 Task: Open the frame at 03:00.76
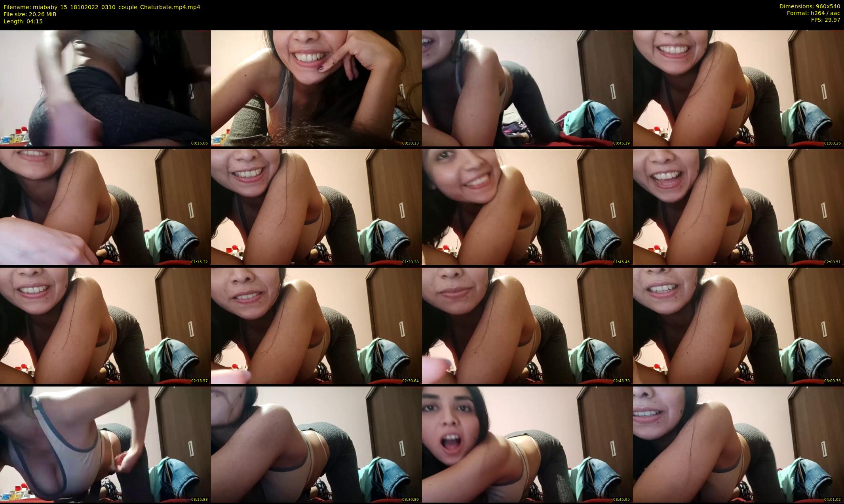click(x=738, y=325)
